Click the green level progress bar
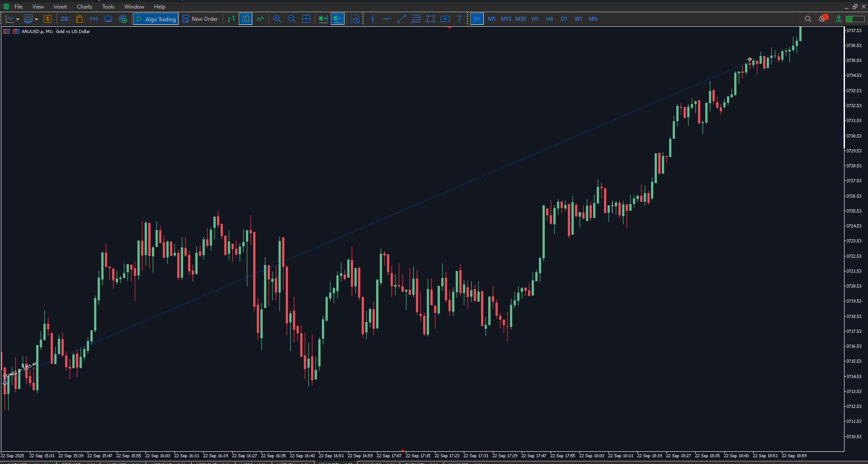The height and width of the screenshot is (464, 868). point(855,19)
